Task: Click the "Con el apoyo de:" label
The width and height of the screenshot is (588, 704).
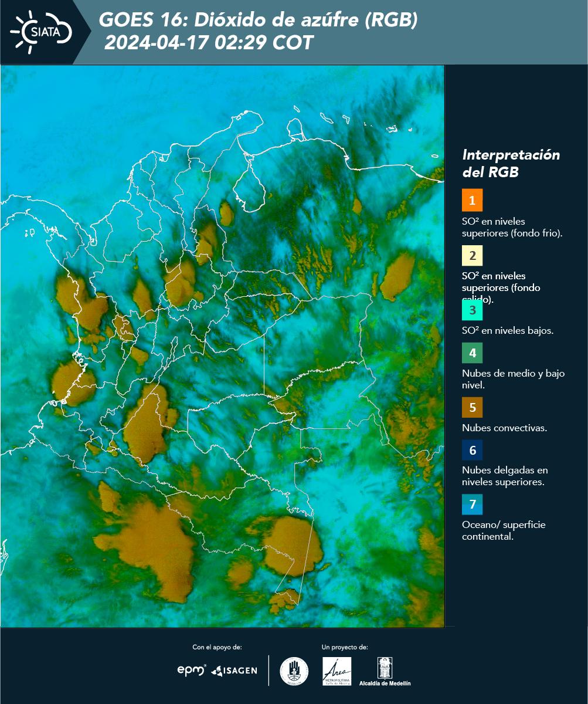Action: pyautogui.click(x=217, y=647)
